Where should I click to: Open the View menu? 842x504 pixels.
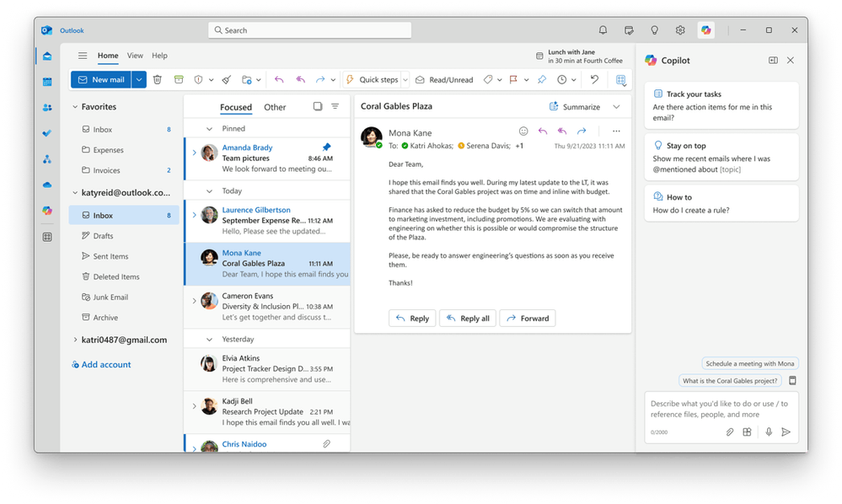coord(134,56)
